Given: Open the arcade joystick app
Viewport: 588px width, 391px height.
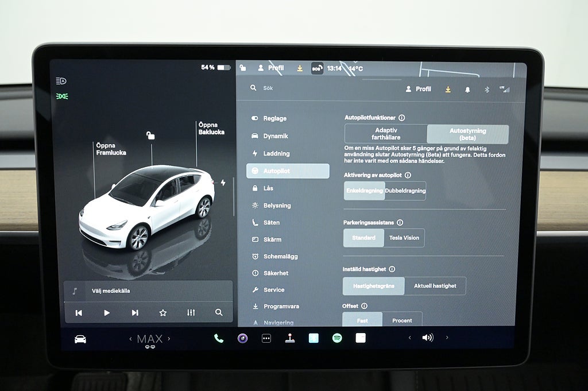Looking at the screenshot, I should pyautogui.click(x=289, y=338).
